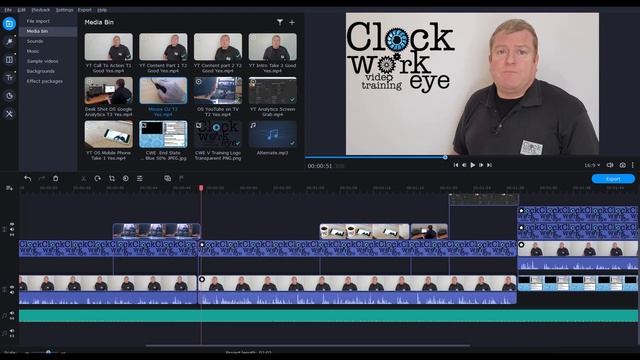
Task: Open clip properties icon
Action: [140, 178]
